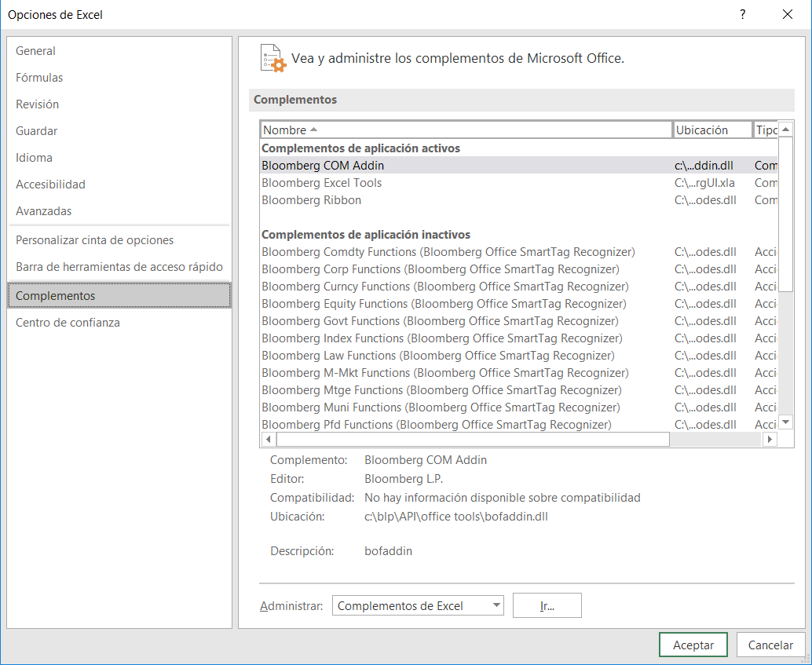Click the horizontal scrollbar thumb
Screen dimensions: 812x665
[473, 439]
